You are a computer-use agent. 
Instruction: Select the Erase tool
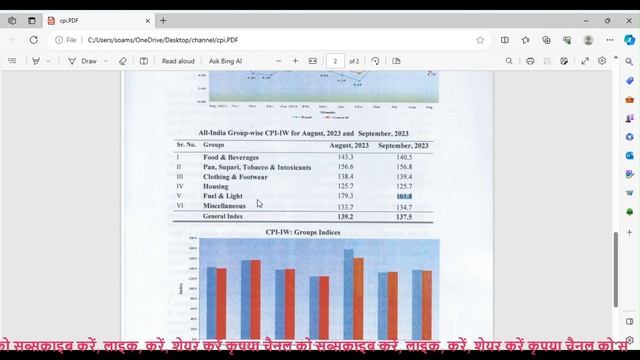[122, 61]
